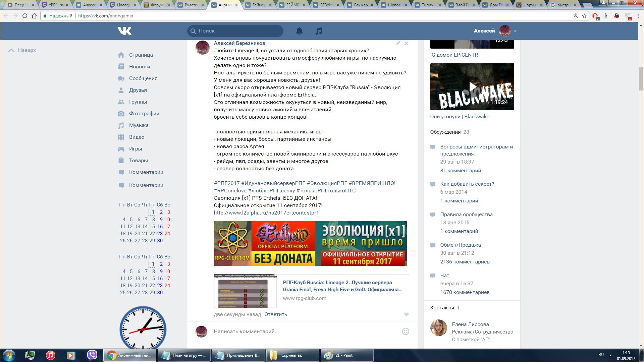The width and height of the screenshot is (644, 362).
Task: Click the address bar URL
Action: 106,16
